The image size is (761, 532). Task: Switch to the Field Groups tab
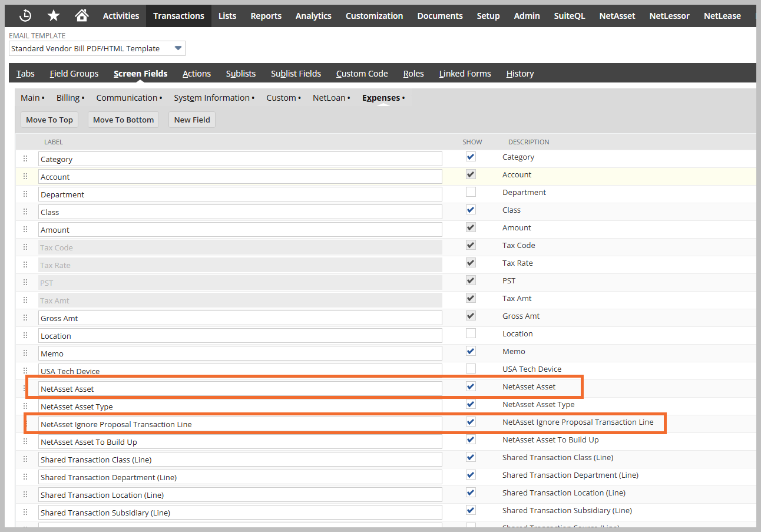(74, 74)
